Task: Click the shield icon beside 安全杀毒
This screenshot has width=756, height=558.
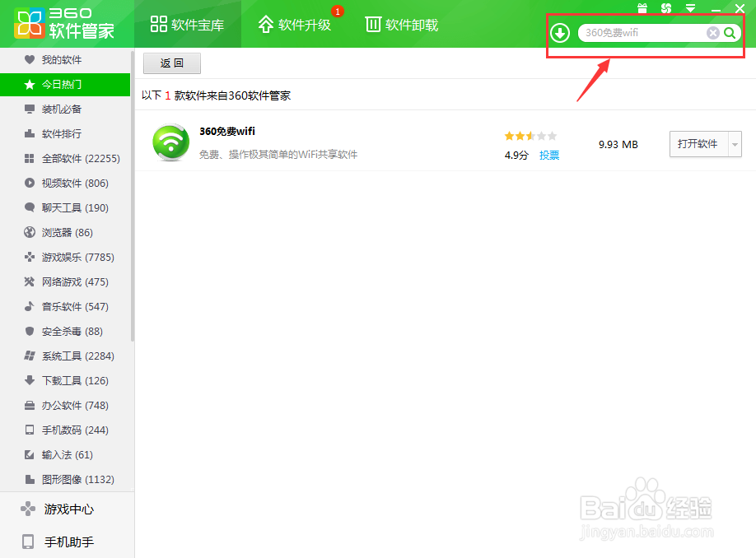Action: [30, 331]
